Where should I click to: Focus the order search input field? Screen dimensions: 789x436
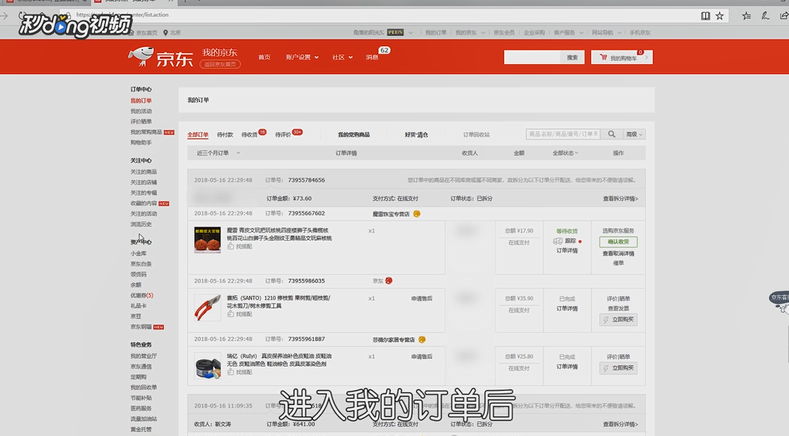pos(563,134)
